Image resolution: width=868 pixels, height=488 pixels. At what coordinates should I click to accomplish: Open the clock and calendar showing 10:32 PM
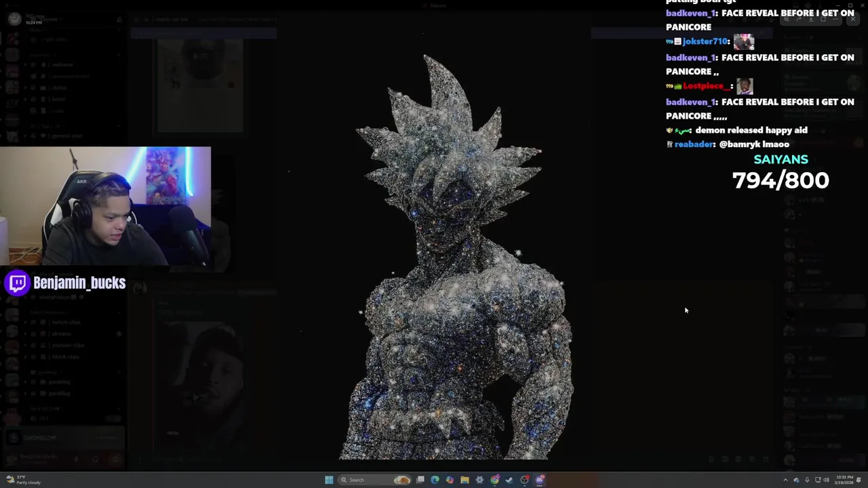click(x=844, y=480)
